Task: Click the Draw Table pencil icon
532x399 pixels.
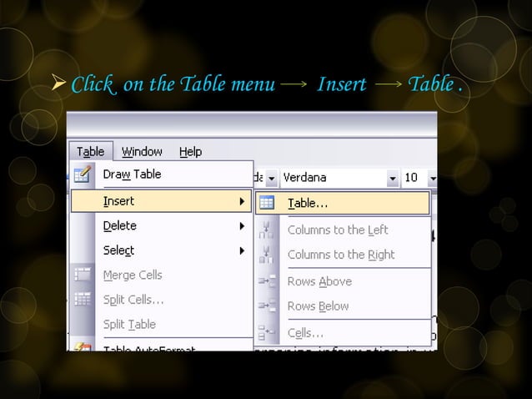Action: pyautogui.click(x=83, y=174)
